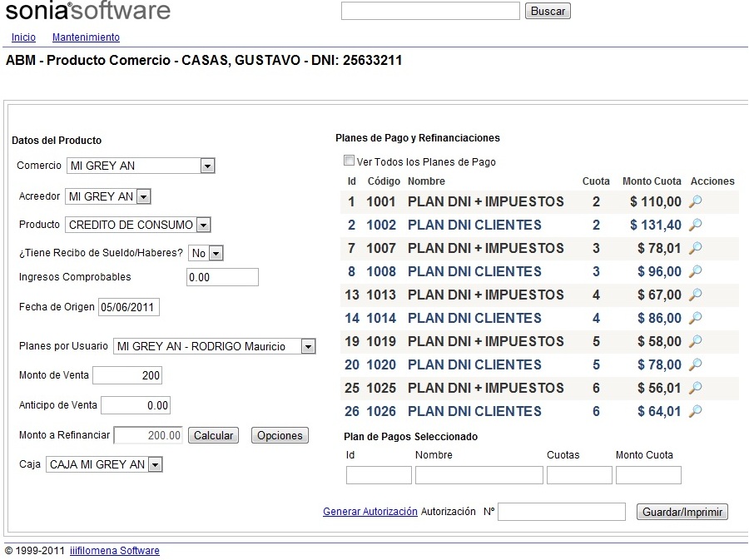Click Fecha de Origen date field
The width and height of the screenshot is (749, 560).
click(x=129, y=307)
